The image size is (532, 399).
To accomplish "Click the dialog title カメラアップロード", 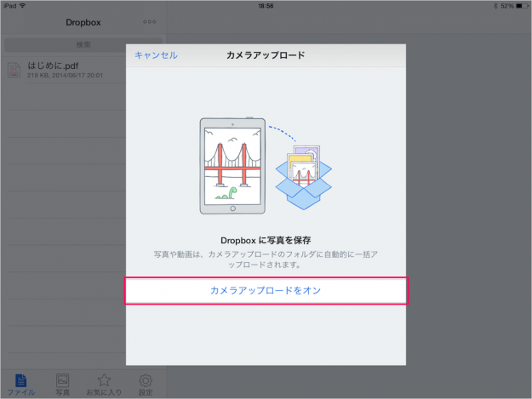I will (x=266, y=55).
